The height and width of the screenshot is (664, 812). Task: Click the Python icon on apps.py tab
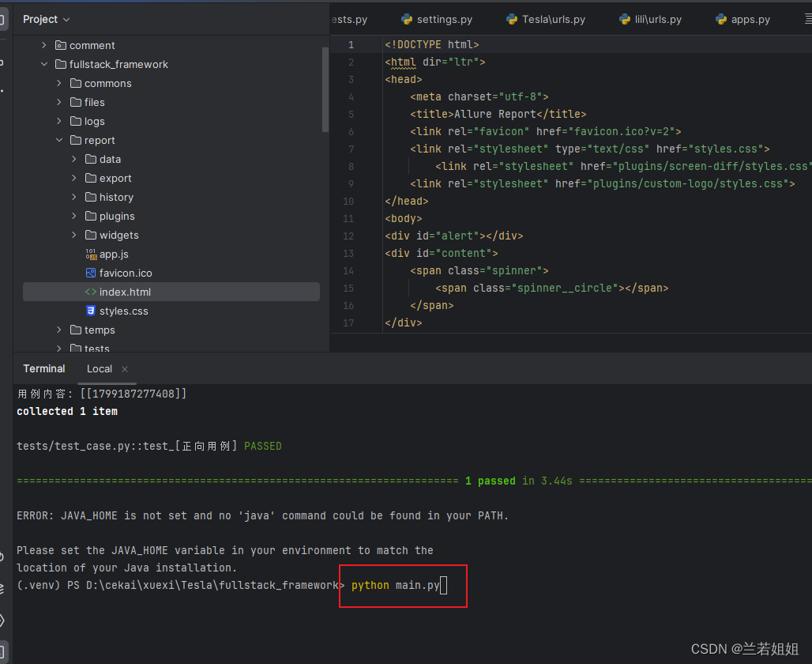coord(721,19)
